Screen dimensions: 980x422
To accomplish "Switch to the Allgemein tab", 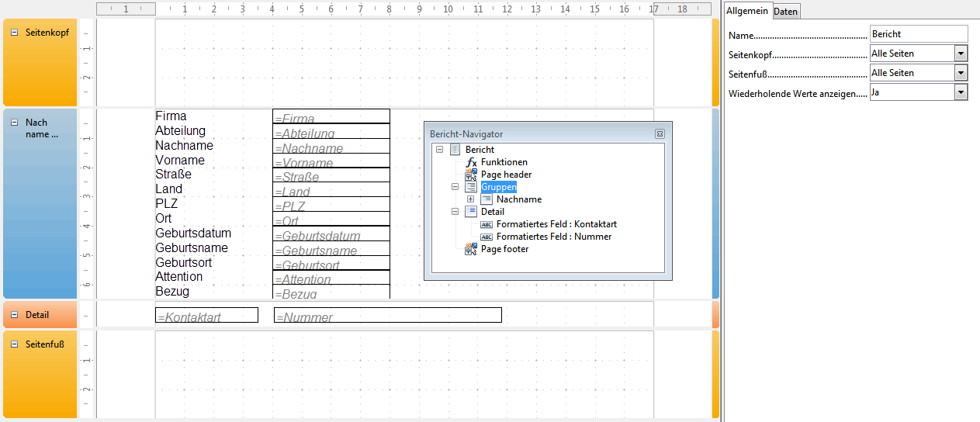I will coord(747,11).
